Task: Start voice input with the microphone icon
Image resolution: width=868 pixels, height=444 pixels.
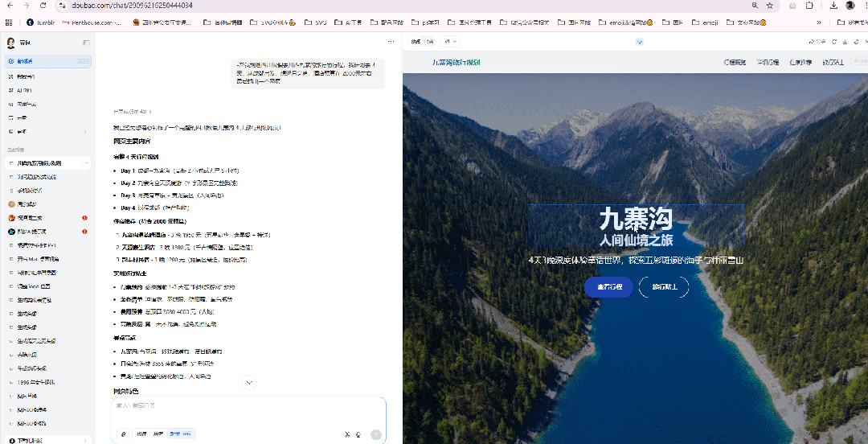Action: [x=358, y=434]
